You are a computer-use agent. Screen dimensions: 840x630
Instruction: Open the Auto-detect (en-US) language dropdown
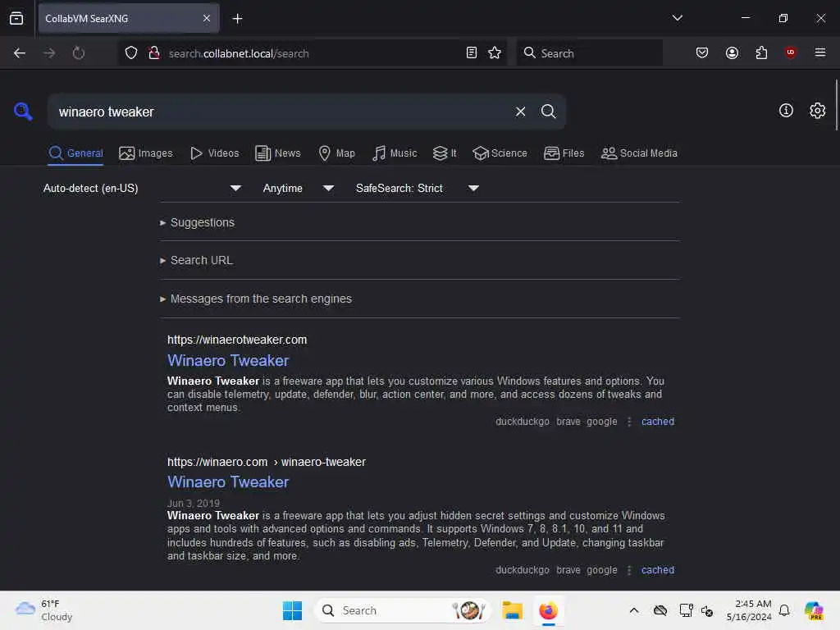142,188
